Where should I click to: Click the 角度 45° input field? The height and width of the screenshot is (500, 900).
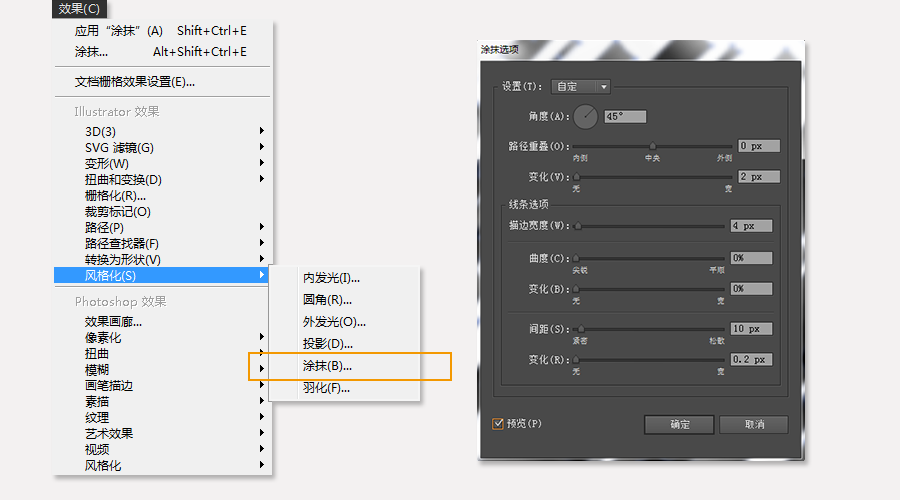point(625,117)
